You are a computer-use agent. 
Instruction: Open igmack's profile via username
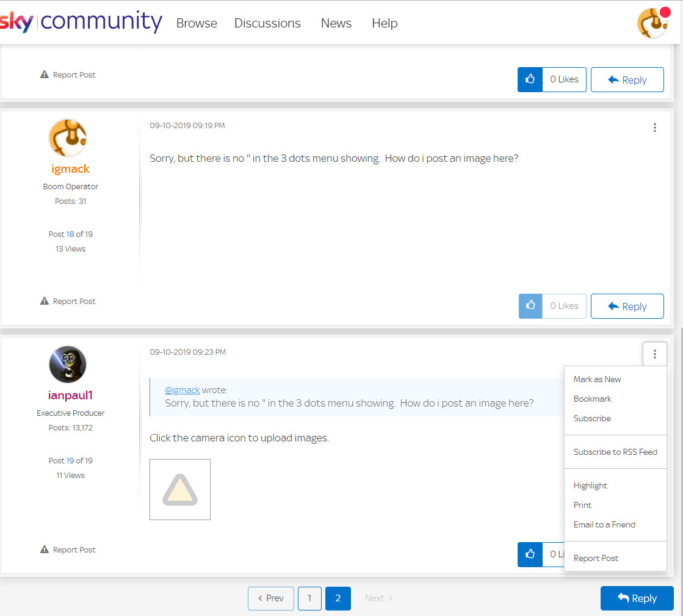[70, 168]
